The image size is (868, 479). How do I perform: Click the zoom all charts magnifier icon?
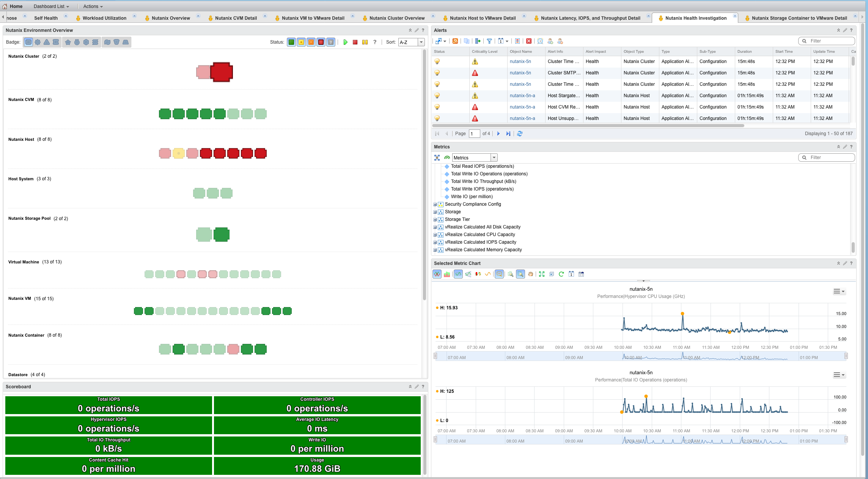click(x=511, y=274)
